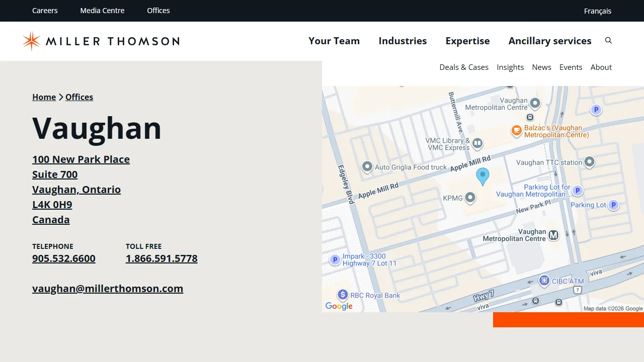
Task: Click the Vaughan page heading
Action: pyautogui.click(x=97, y=128)
